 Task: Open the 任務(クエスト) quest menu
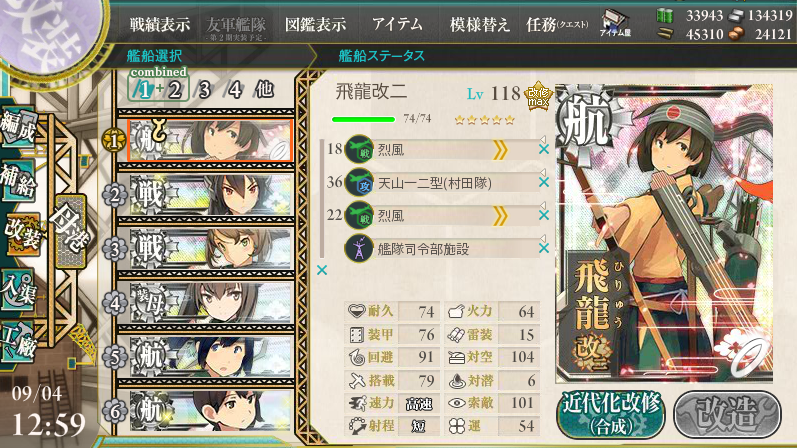pyautogui.click(x=557, y=24)
